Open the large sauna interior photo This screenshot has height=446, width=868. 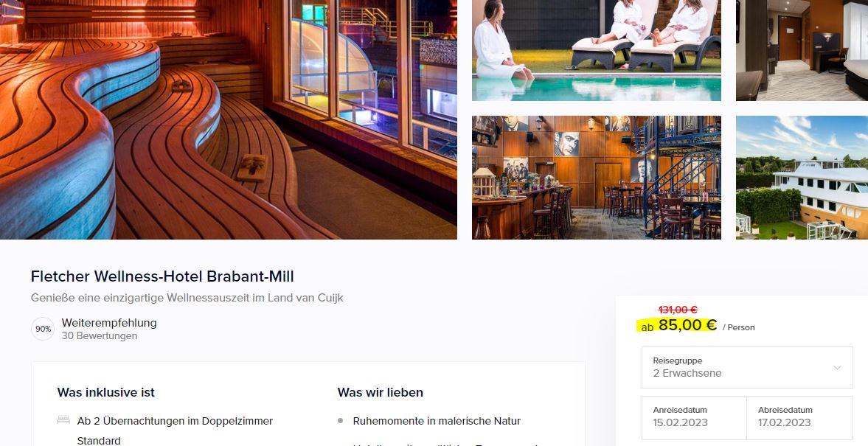click(228, 119)
